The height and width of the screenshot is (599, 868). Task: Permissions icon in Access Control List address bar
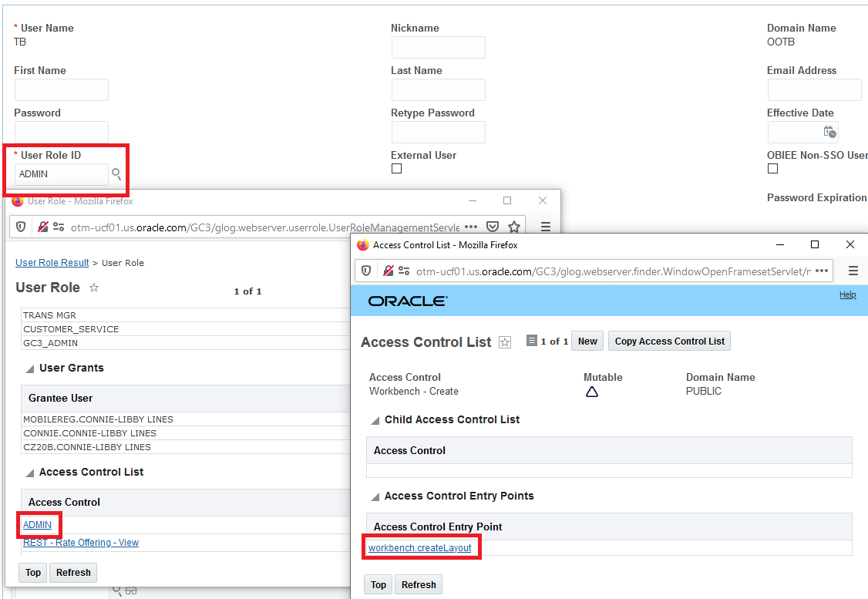(404, 271)
